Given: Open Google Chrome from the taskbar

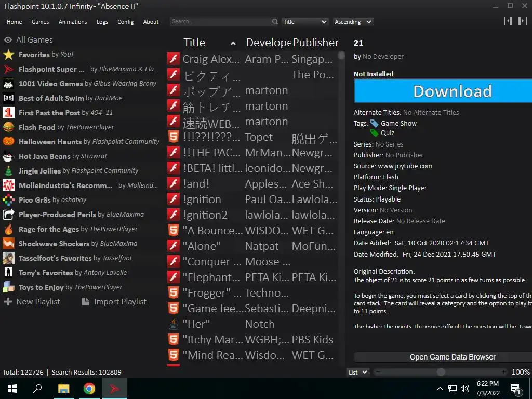Looking at the screenshot, I should [x=89, y=389].
